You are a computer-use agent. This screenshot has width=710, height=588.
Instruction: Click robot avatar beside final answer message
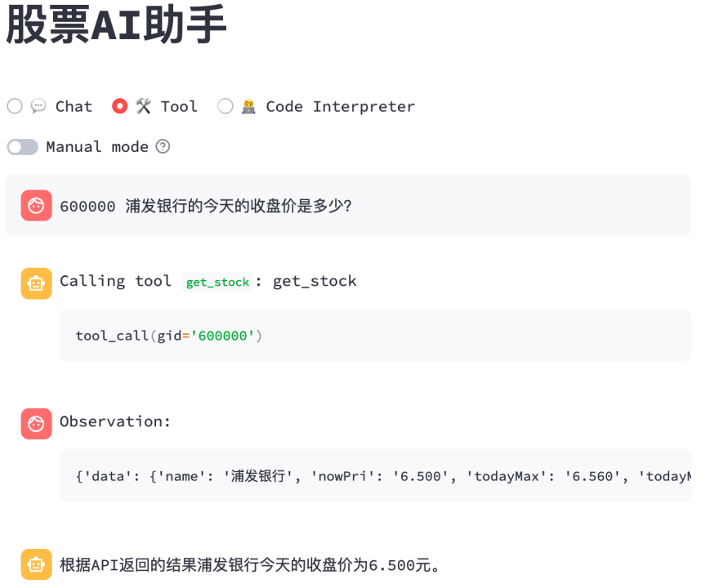tap(36, 564)
